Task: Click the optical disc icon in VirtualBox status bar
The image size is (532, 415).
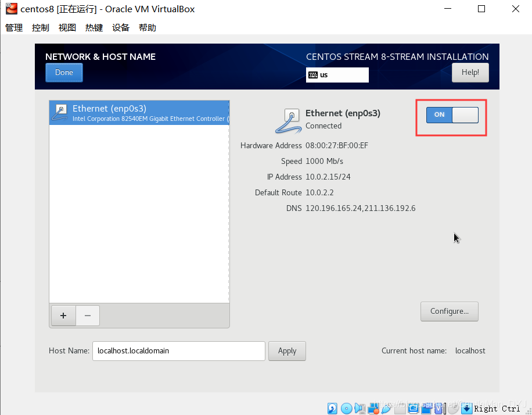Action: [x=346, y=408]
